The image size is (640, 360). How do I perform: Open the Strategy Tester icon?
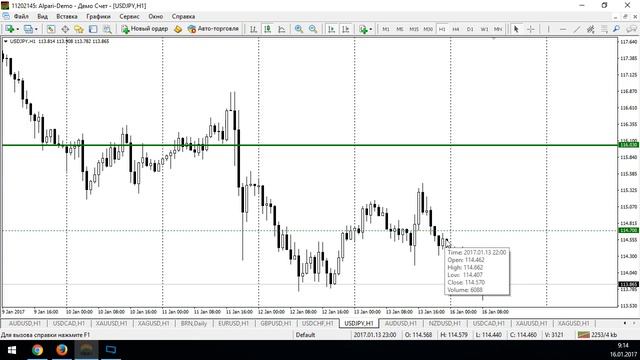tap(107, 29)
